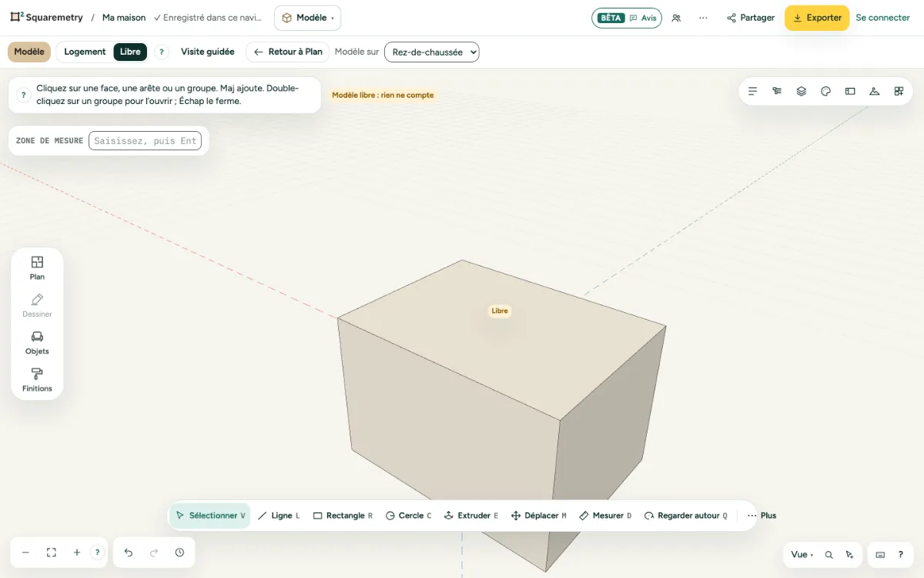Pick the Rectangle tool
The image size is (924, 578).
click(343, 516)
